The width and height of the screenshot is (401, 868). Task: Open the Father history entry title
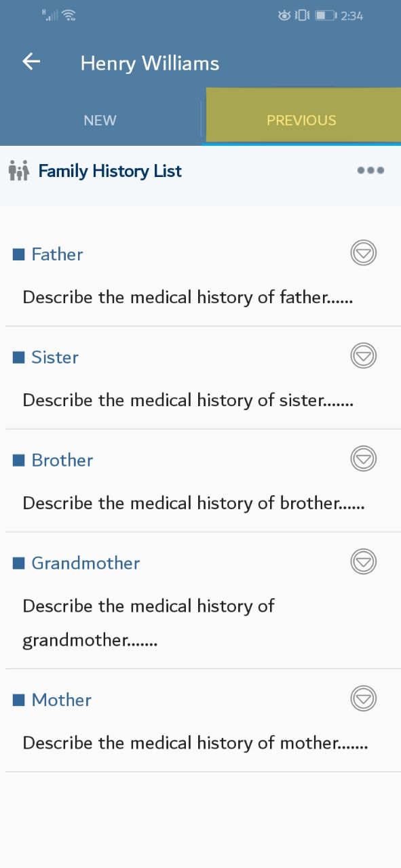[x=57, y=254]
